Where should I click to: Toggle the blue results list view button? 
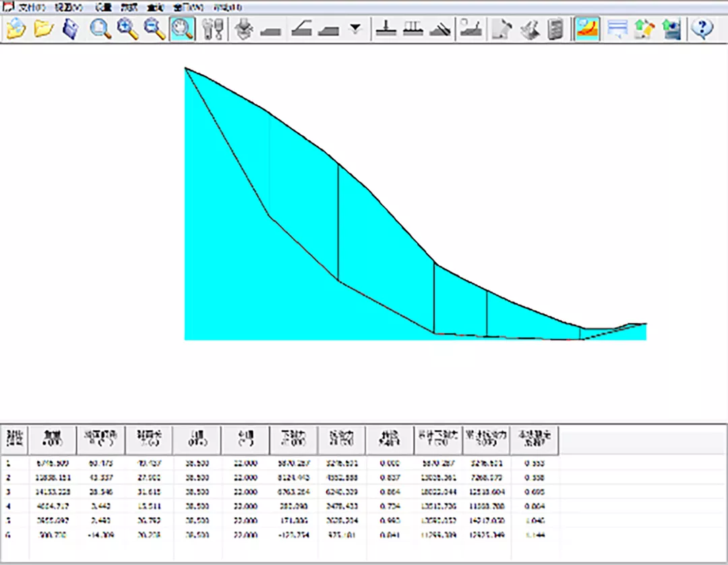click(617, 29)
